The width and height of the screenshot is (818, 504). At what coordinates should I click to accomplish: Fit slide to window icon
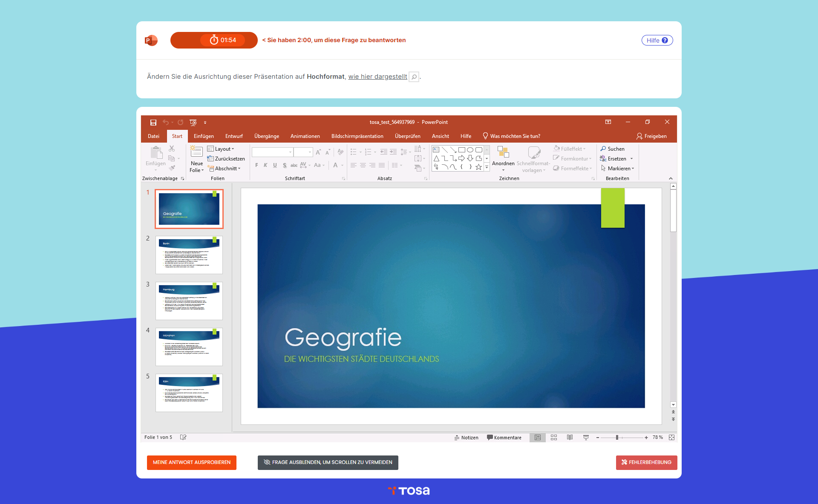pyautogui.click(x=671, y=437)
